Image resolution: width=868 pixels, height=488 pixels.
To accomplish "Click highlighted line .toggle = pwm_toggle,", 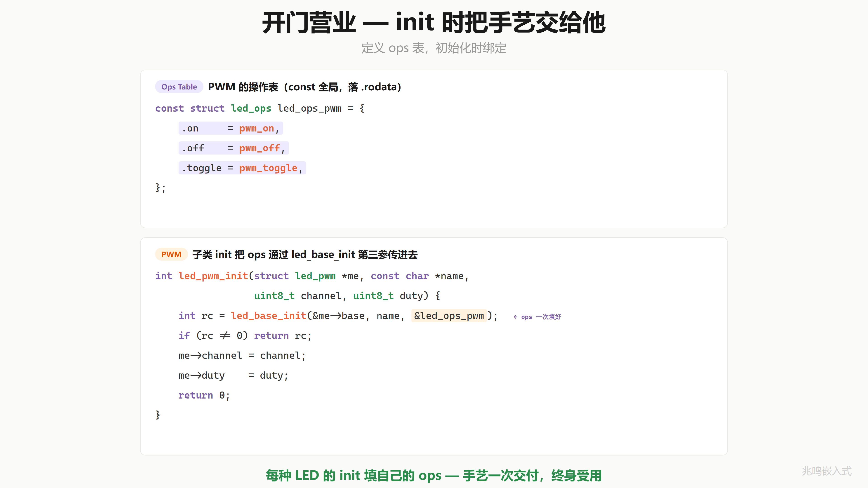I will (242, 168).
